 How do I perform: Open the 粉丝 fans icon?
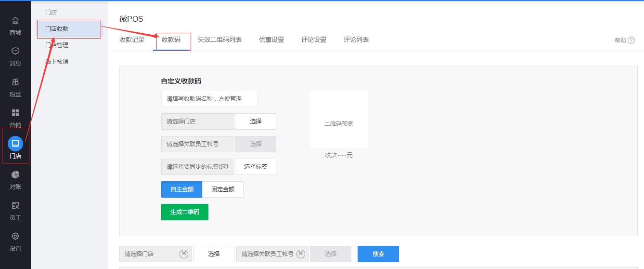pyautogui.click(x=15, y=82)
